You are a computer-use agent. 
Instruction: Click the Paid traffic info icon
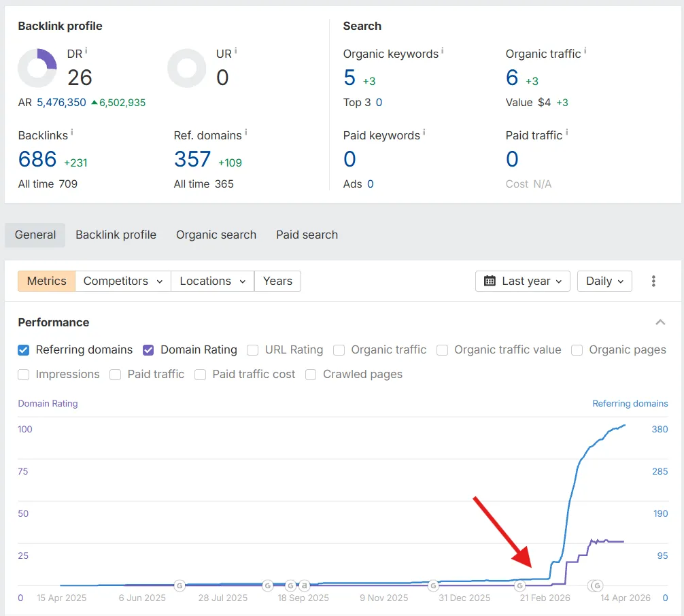click(x=566, y=133)
